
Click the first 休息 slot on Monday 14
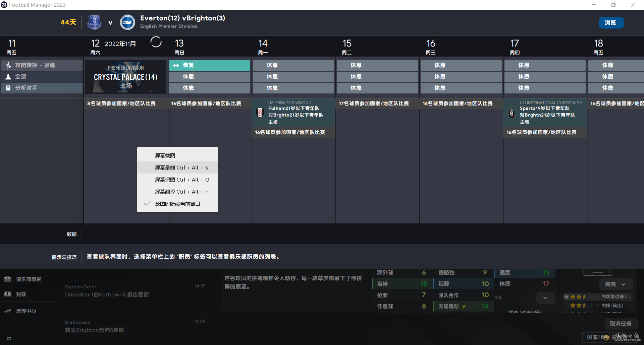coord(293,65)
